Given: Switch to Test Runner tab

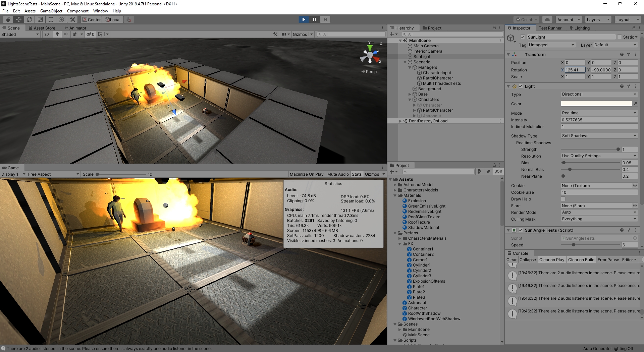Looking at the screenshot, I should coord(550,28).
